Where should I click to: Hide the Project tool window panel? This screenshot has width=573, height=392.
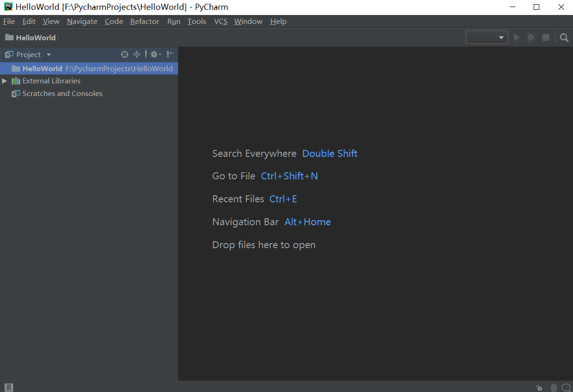point(171,54)
